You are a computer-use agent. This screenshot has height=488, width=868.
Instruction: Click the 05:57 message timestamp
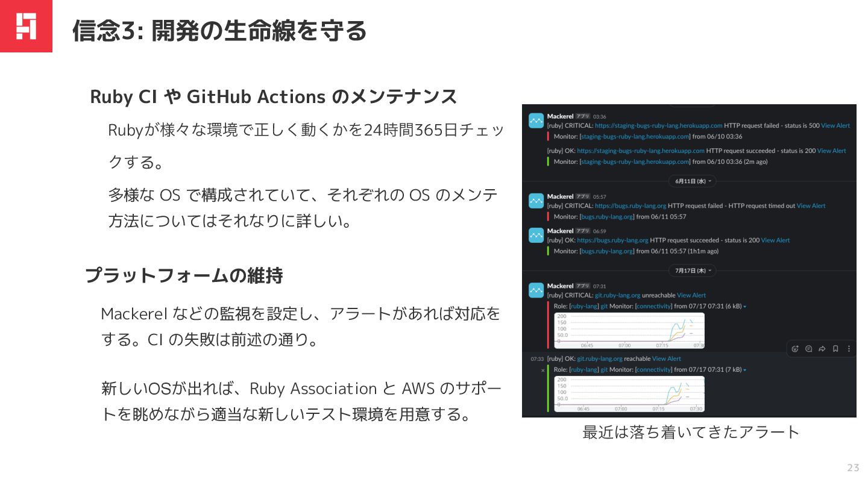point(599,196)
